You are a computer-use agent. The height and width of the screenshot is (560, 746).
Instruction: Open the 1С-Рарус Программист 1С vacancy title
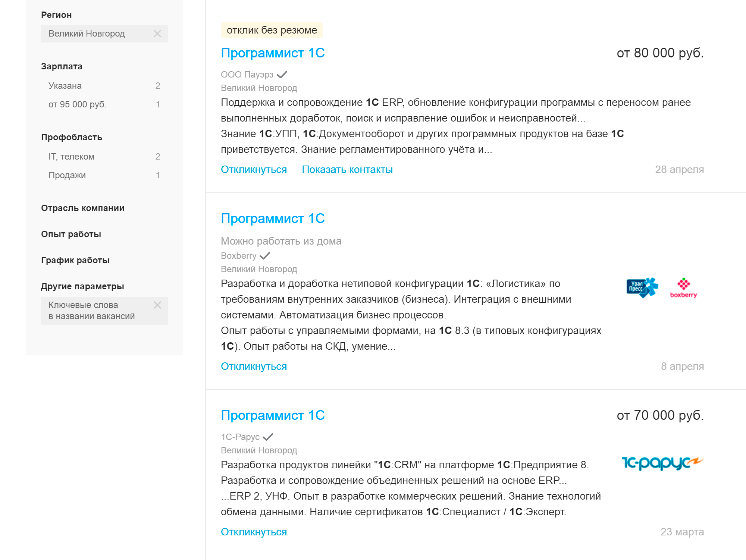[273, 415]
